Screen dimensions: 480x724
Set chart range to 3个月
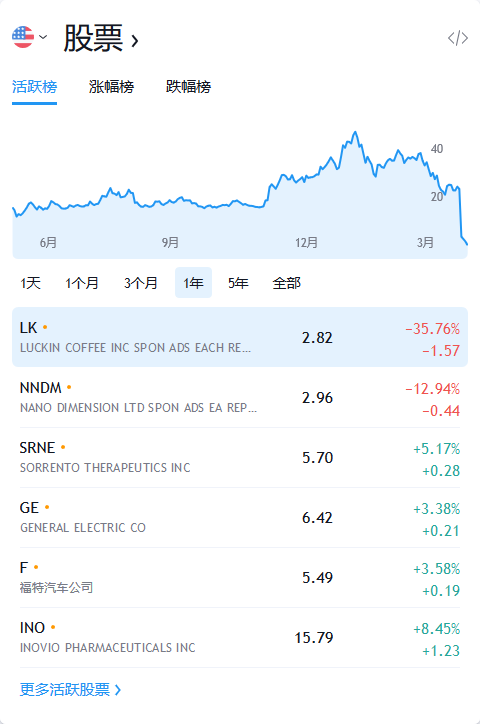pyautogui.click(x=141, y=283)
